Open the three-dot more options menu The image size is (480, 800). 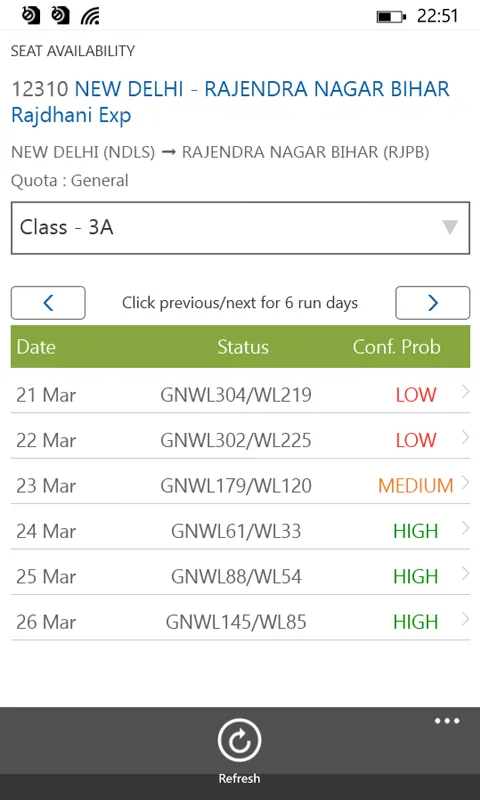click(447, 721)
